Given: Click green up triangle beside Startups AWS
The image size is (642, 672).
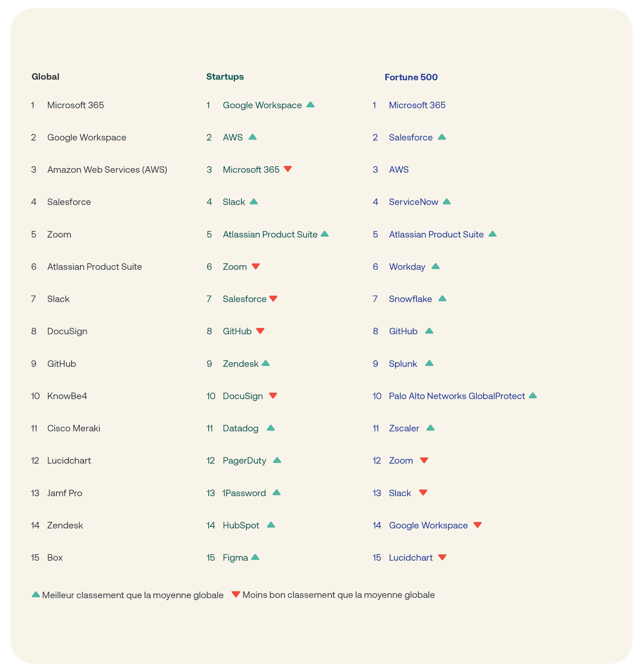Looking at the screenshot, I should pos(252,137).
